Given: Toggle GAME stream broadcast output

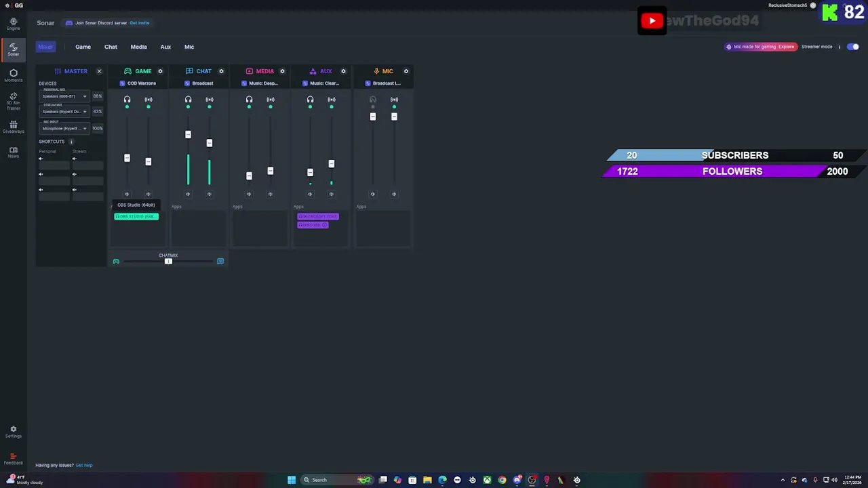Looking at the screenshot, I should (x=149, y=100).
